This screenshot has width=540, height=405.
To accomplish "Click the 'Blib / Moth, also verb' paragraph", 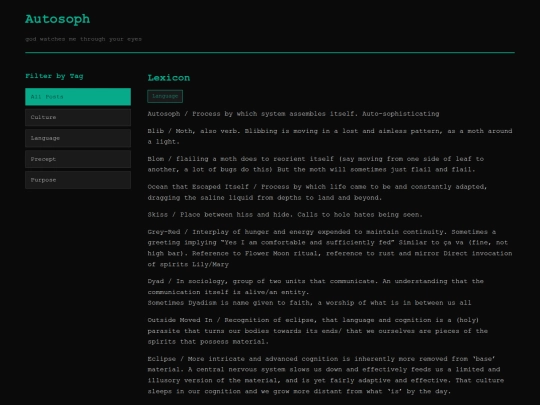I will (x=330, y=136).
